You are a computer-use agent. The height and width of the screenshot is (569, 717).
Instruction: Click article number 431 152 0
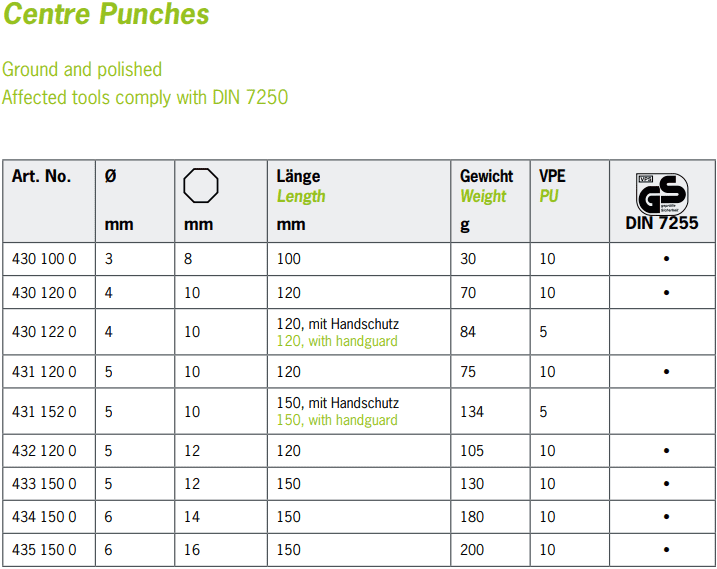tap(44, 411)
